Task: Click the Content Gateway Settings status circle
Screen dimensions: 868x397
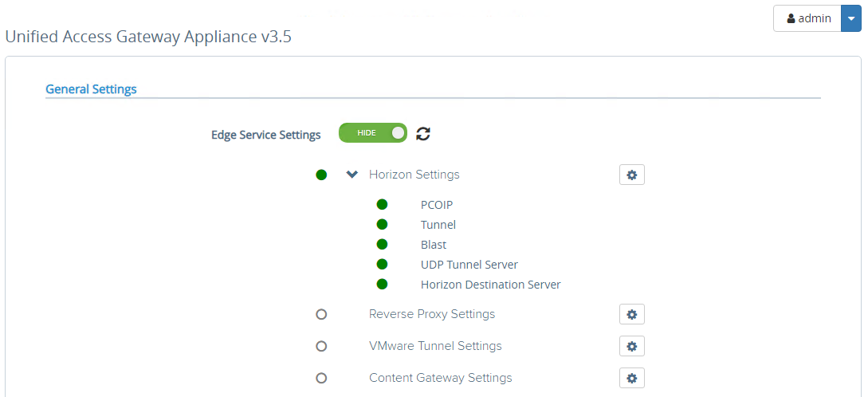Action: (321, 378)
